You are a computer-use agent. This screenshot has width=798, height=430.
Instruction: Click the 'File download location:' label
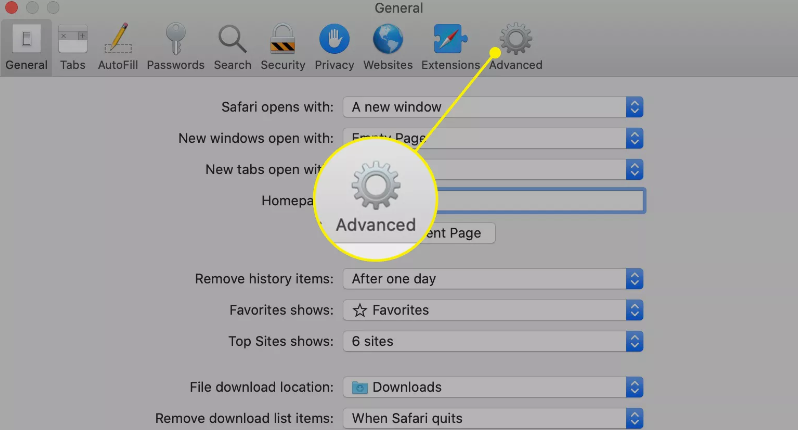(x=262, y=387)
